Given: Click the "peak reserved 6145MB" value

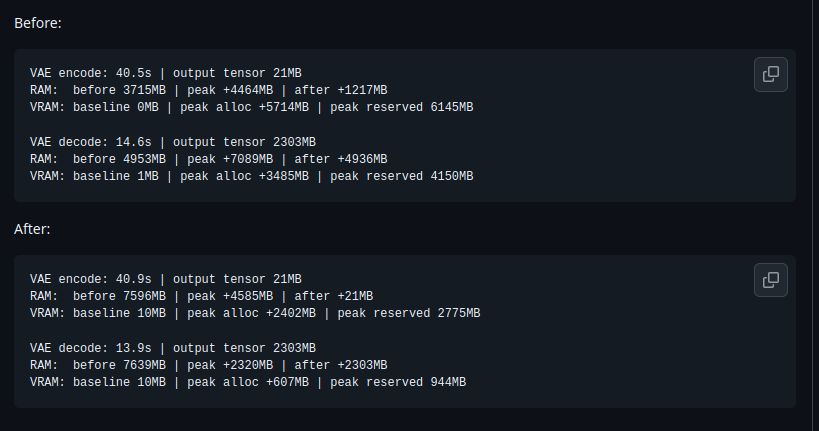Looking at the screenshot, I should (402, 107).
